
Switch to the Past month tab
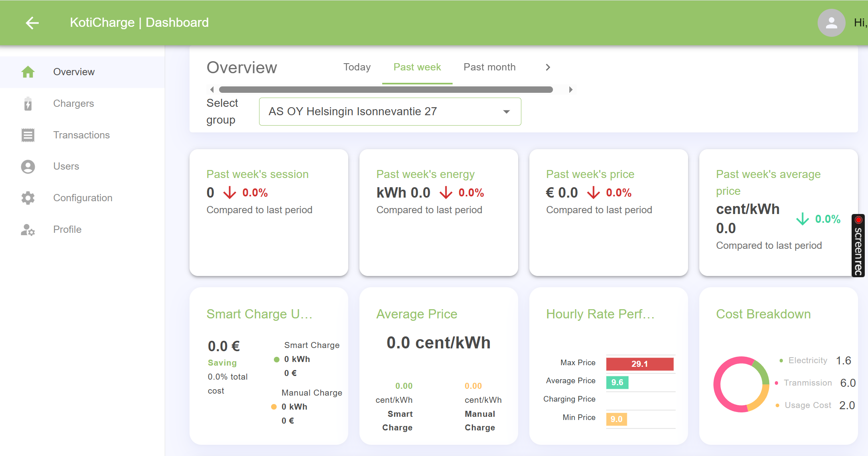[x=489, y=67]
